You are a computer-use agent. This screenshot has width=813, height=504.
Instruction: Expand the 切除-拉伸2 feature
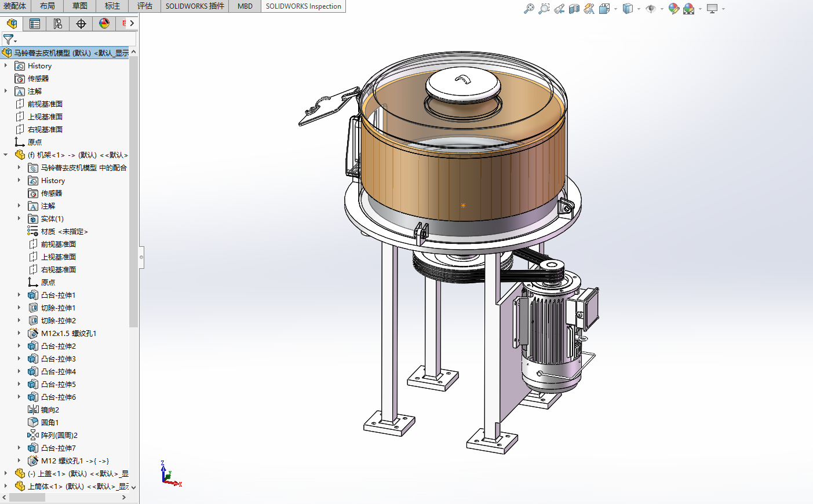click(x=19, y=320)
